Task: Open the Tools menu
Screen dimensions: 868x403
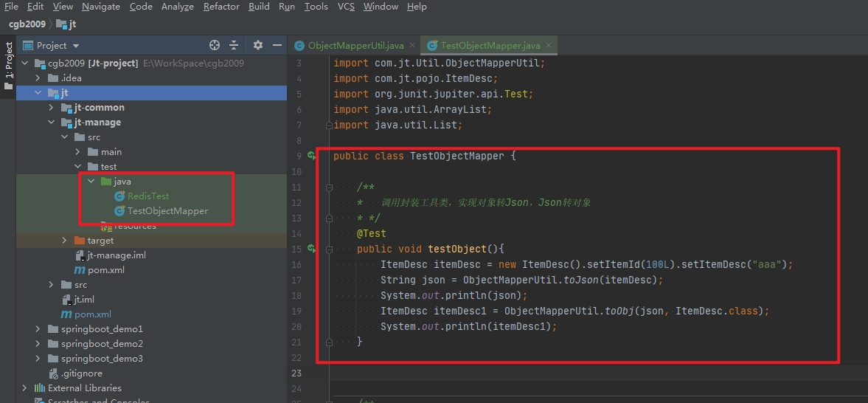Action: pyautogui.click(x=316, y=7)
